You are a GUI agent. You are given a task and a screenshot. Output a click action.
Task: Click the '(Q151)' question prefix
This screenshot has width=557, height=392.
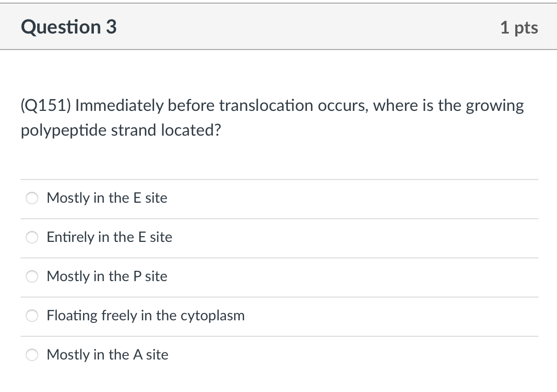pyautogui.click(x=45, y=105)
